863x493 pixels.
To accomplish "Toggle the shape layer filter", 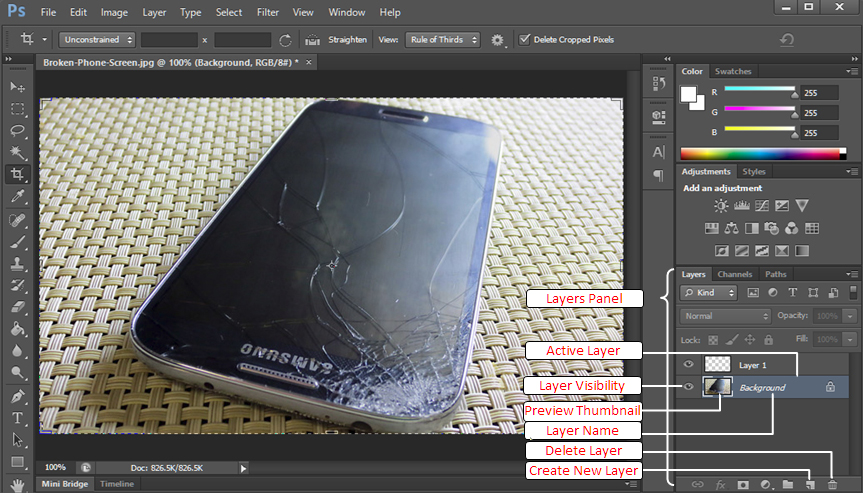I will pos(813,293).
